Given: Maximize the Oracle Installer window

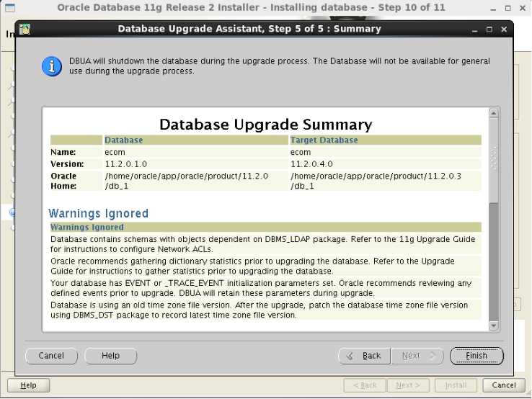Looking at the screenshot, I should (508, 8).
